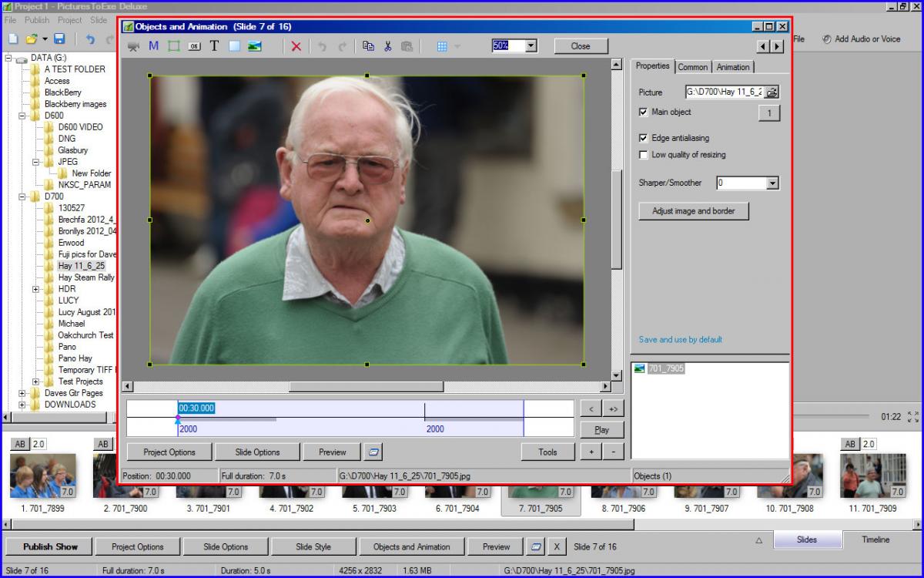The width and height of the screenshot is (924, 578).
Task: Collapse the JPEG folder node
Action: pyautogui.click(x=37, y=162)
